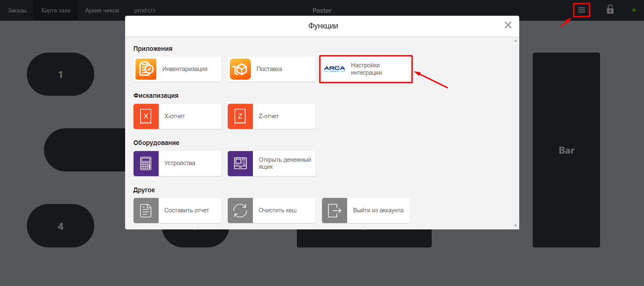This screenshot has height=286, width=644.
Task: Select table 1 on hall map
Action: [x=60, y=74]
